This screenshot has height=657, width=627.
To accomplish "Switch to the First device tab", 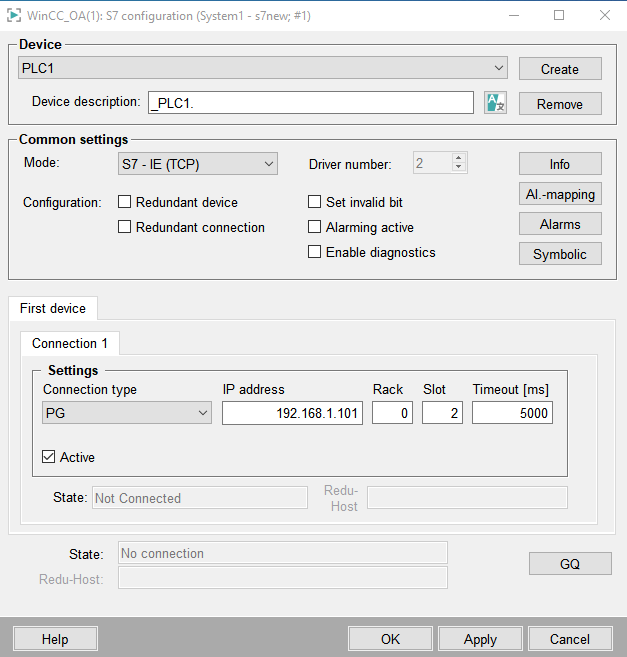I will 53,309.
